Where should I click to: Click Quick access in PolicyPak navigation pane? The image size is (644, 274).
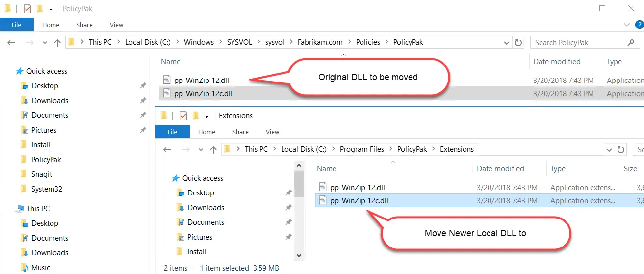coord(47,71)
